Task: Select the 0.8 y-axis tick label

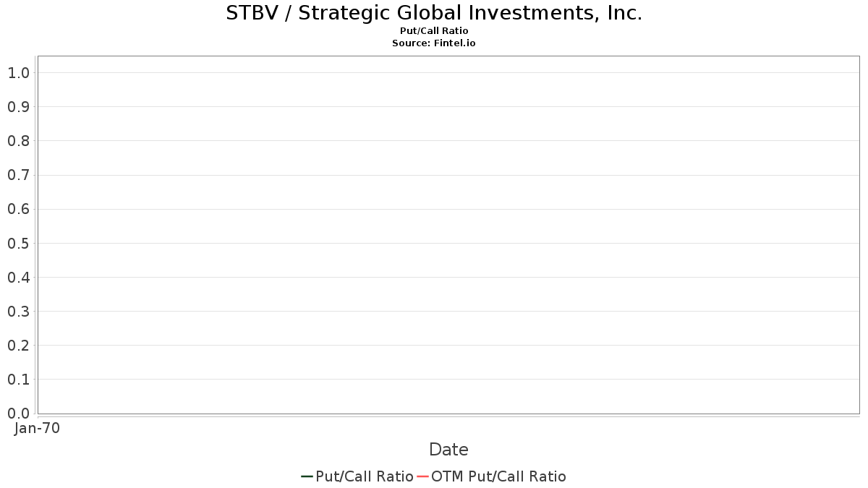Action: point(18,141)
